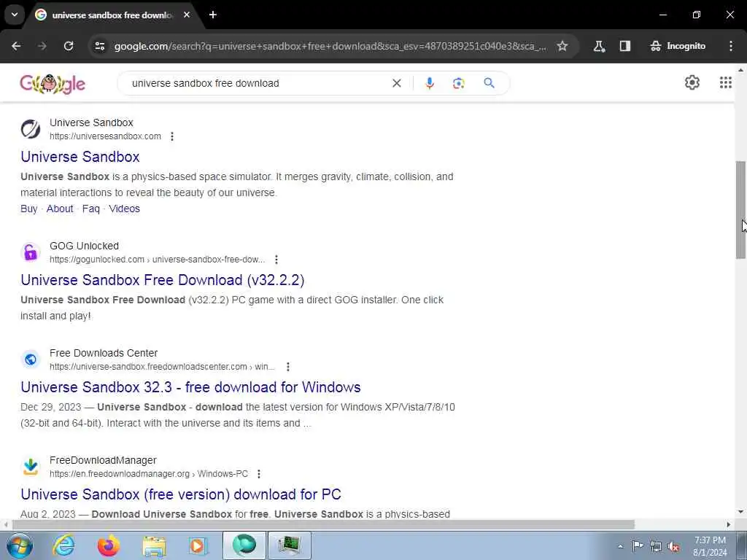Open the Videos sitelink
The width and height of the screenshot is (747, 560).
click(x=124, y=209)
